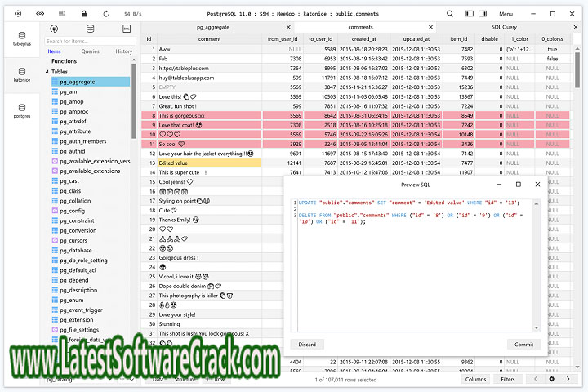588x392 pixels.
Task: Click the data grid vertical scrollbar
Action: [577, 69]
